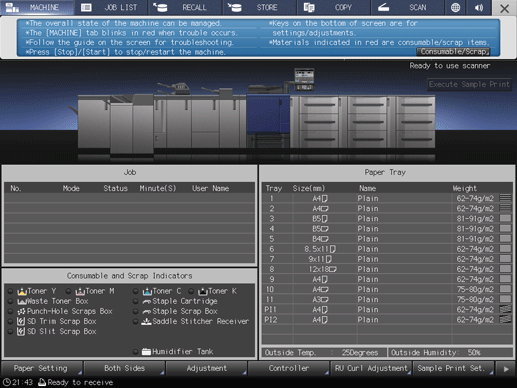Click the Toner M icon
This screenshot has height=388, width=517.
(x=80, y=291)
